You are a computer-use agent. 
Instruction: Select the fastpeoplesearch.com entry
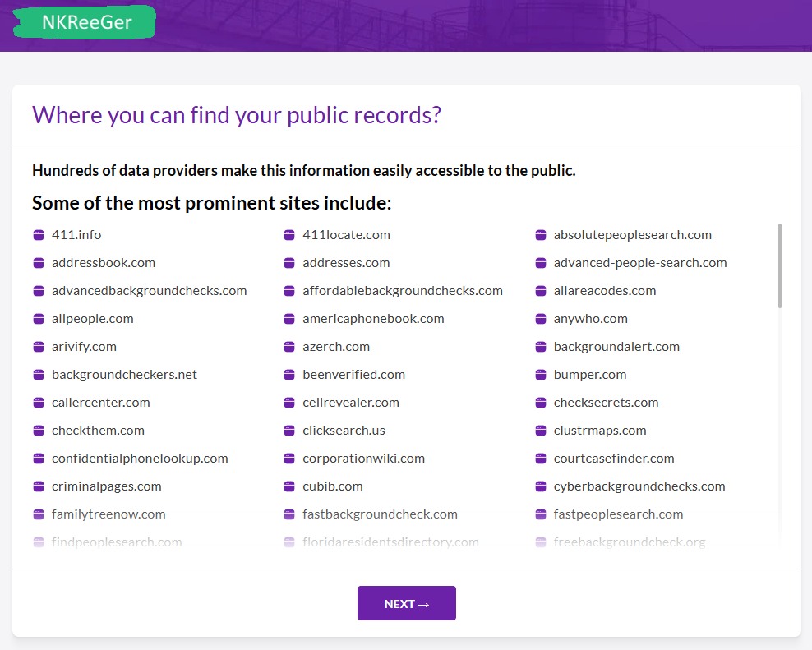click(x=609, y=514)
